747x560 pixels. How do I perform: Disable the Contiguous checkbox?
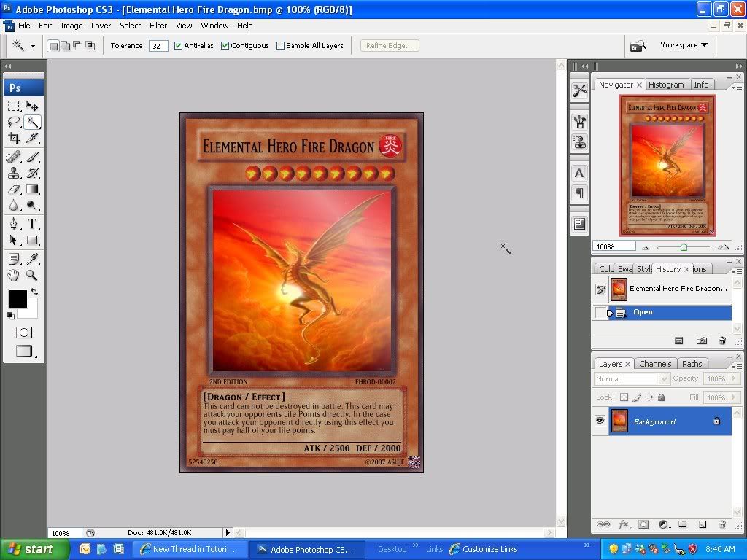pyautogui.click(x=225, y=45)
